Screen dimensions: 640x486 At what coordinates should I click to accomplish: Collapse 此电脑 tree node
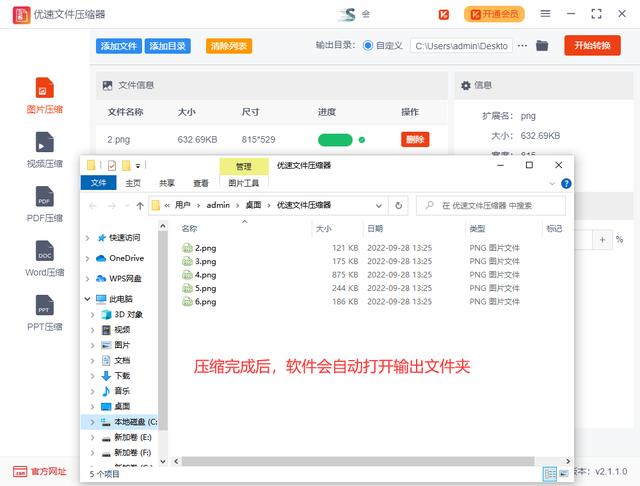[87, 299]
